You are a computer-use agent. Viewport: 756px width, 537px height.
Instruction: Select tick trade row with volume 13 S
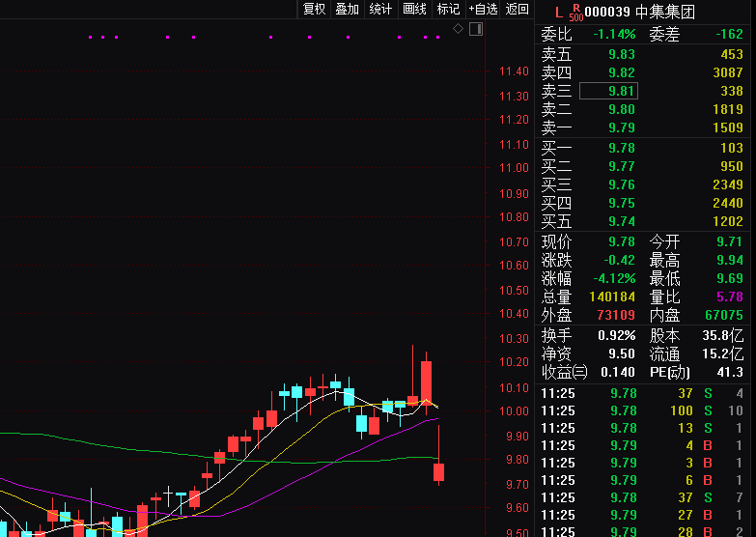pos(642,428)
